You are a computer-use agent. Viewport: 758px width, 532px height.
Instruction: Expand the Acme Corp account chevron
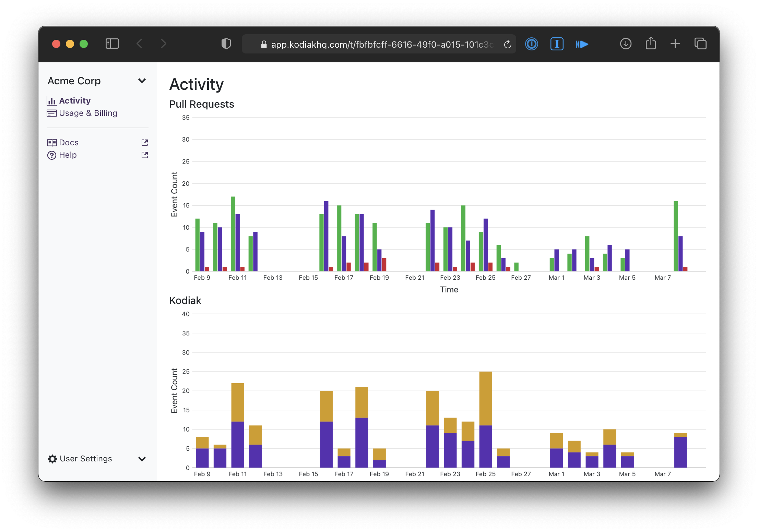(142, 81)
